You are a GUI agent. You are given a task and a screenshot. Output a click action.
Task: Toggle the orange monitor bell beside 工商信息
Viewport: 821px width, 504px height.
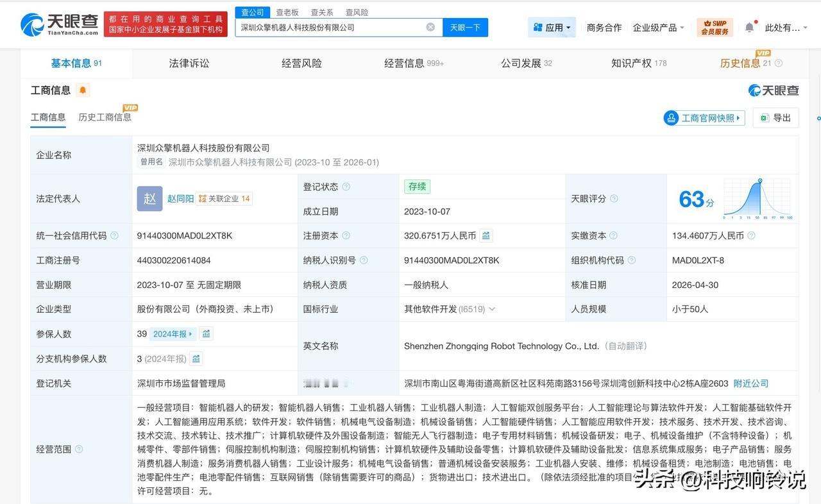pos(83,90)
